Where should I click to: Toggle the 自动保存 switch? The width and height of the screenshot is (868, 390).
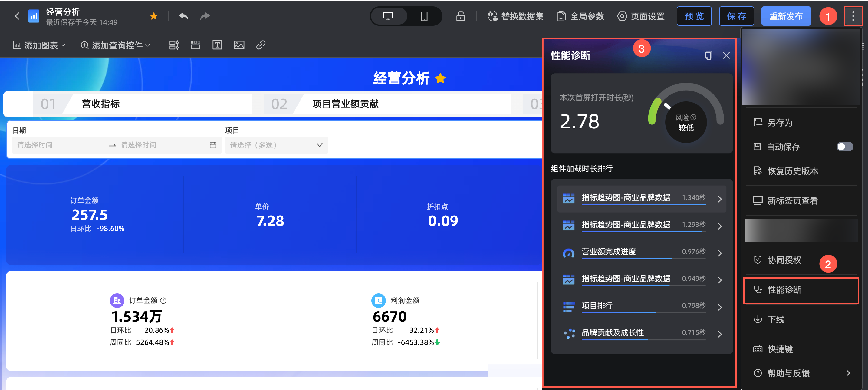click(x=844, y=147)
